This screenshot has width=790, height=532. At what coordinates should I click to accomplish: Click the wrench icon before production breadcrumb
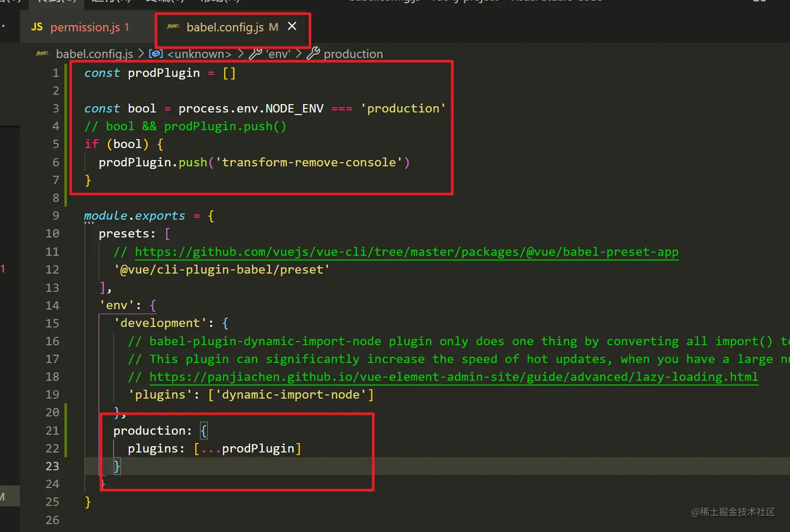pos(313,53)
